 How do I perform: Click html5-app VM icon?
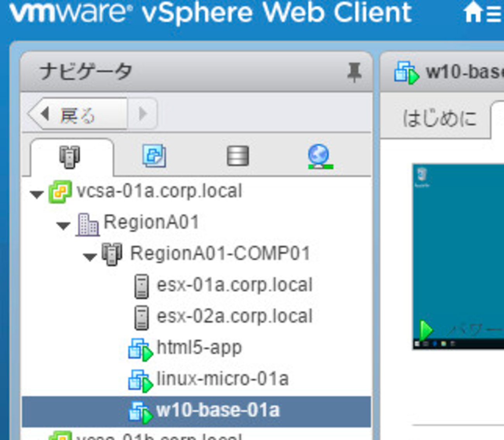(x=140, y=349)
